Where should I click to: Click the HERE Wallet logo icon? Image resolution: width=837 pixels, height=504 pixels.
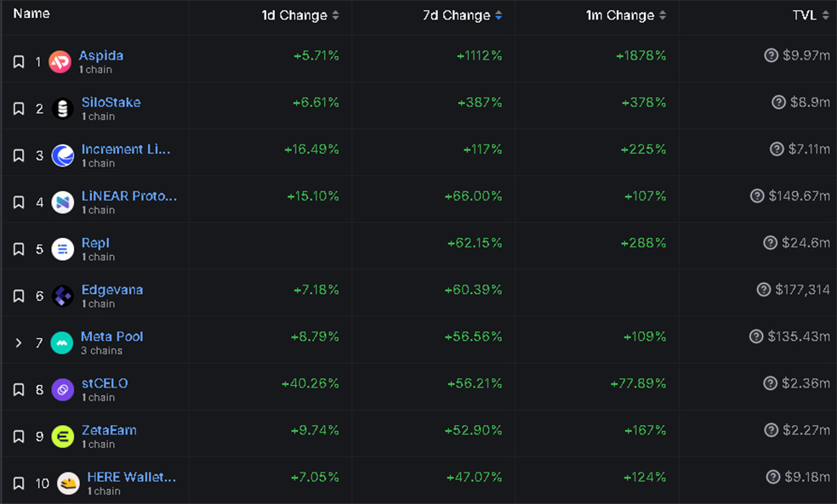[68, 484]
